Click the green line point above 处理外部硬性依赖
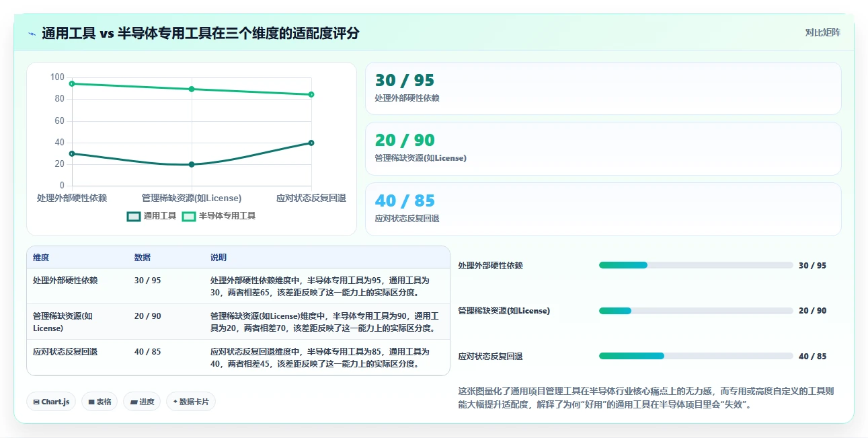 pos(72,83)
